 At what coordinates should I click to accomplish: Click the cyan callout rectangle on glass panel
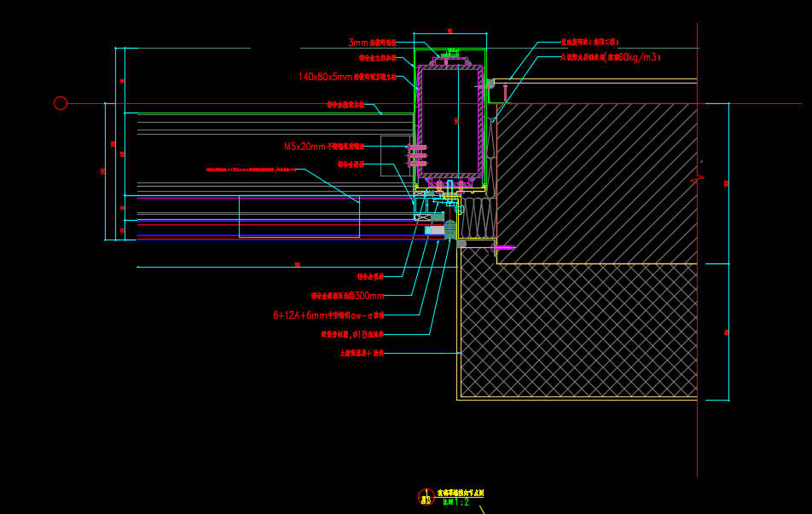[x=299, y=217]
